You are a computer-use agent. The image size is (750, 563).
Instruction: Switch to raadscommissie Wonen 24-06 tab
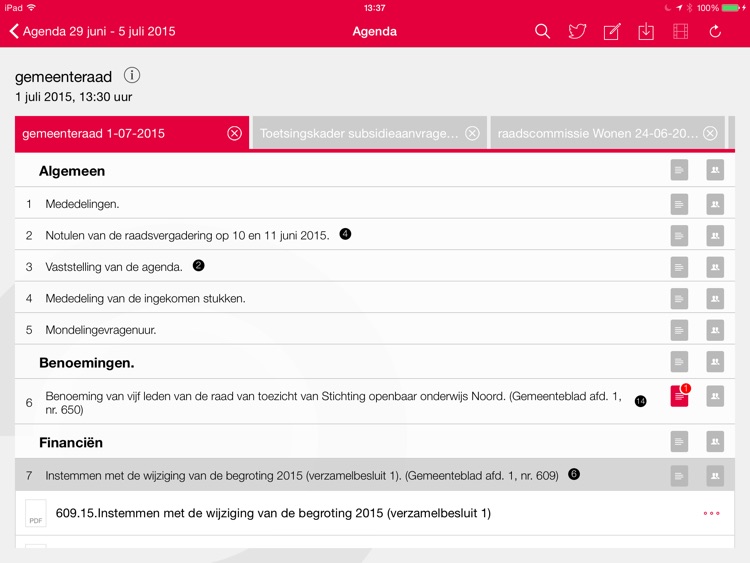[598, 133]
